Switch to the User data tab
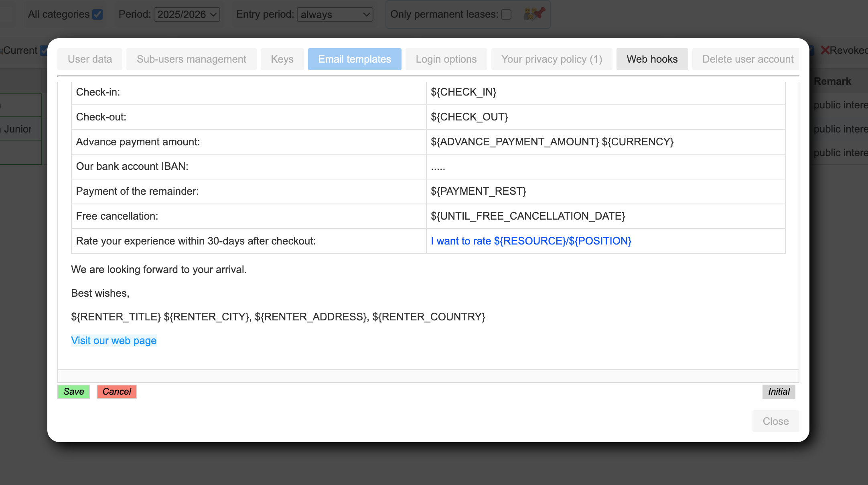The image size is (868, 485). 90,59
